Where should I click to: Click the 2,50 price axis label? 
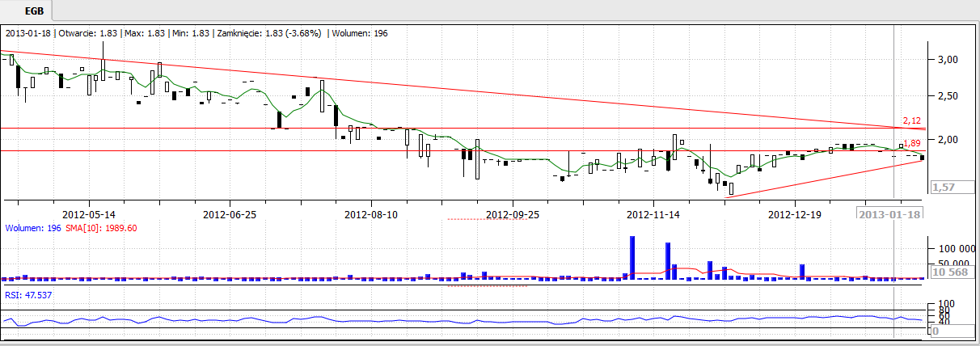click(x=947, y=96)
